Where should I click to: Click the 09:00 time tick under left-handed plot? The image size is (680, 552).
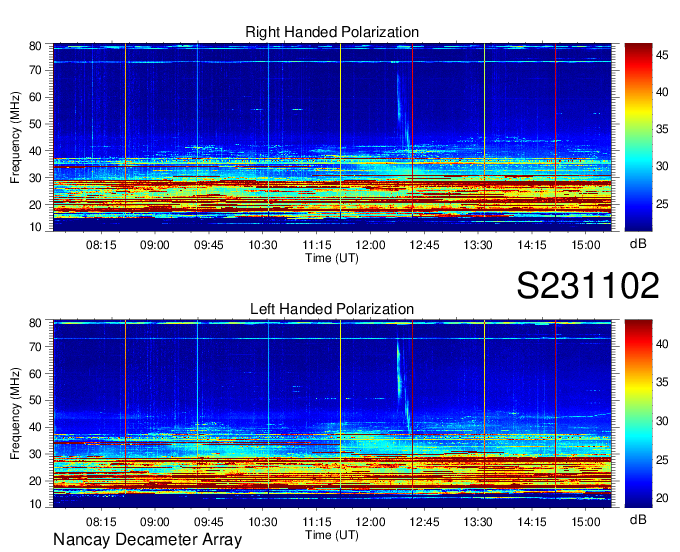point(155,522)
